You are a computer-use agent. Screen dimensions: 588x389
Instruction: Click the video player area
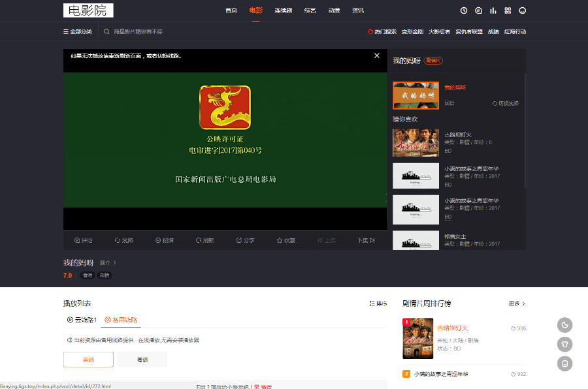pyautogui.click(x=225, y=140)
